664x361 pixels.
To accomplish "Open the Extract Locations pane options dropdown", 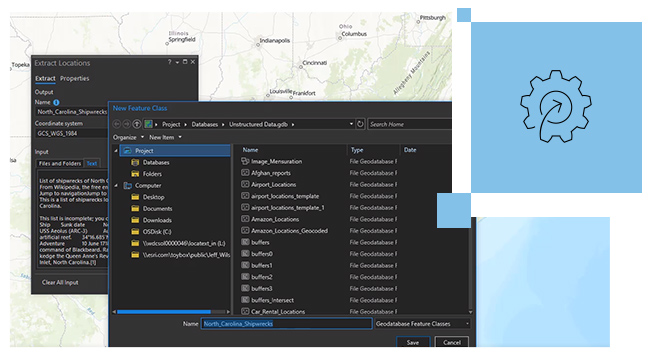I will pyautogui.click(x=177, y=62).
